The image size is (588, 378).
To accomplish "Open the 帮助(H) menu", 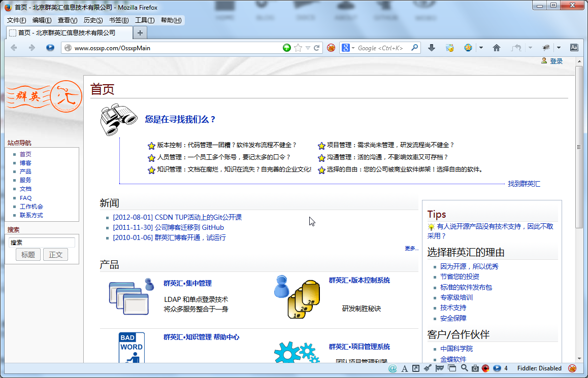I will pyautogui.click(x=171, y=20).
